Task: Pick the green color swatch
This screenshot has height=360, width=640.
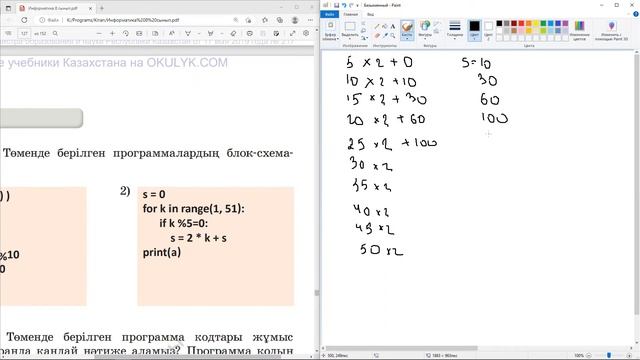Action: click(543, 23)
